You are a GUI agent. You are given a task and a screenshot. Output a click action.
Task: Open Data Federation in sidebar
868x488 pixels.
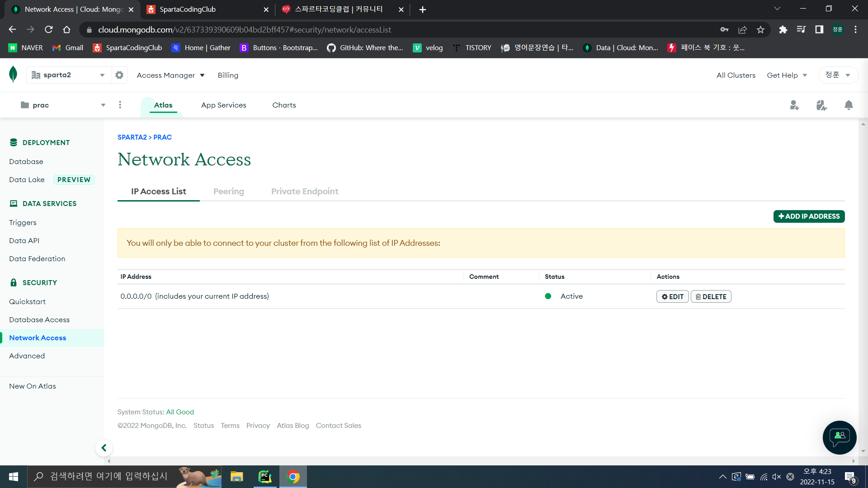pyautogui.click(x=37, y=259)
